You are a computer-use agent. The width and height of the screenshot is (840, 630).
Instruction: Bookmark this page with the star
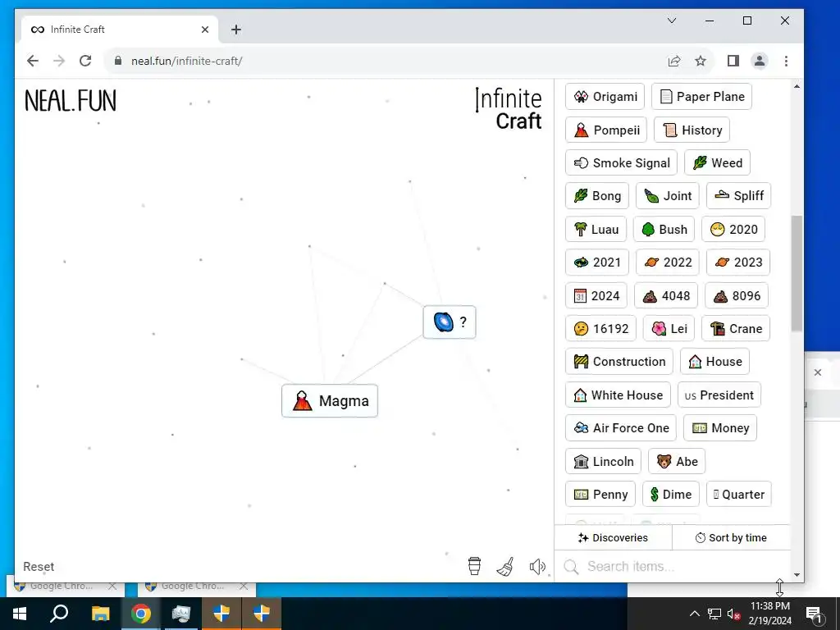pyautogui.click(x=701, y=61)
